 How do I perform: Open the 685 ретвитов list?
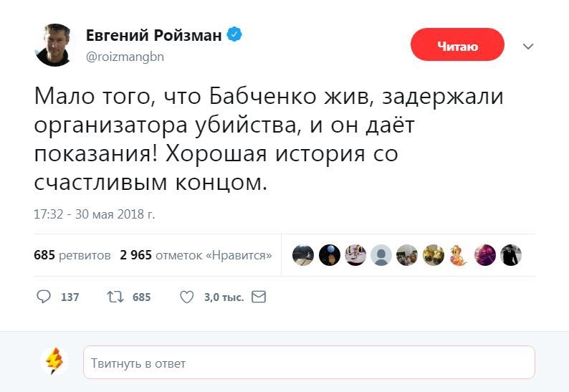pyautogui.click(x=72, y=255)
